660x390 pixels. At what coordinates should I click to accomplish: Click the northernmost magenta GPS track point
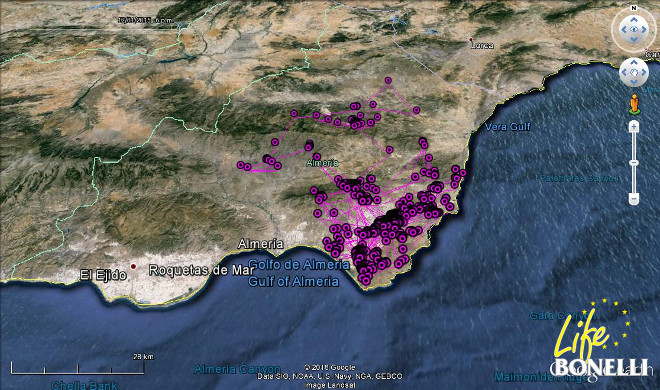click(x=388, y=80)
